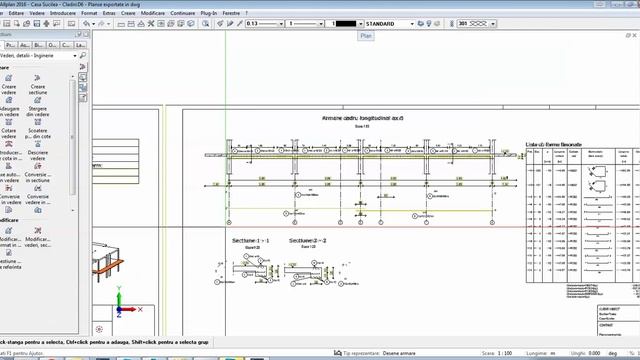Open the Introducere menu
The width and height of the screenshot is (640, 360).
point(62,13)
